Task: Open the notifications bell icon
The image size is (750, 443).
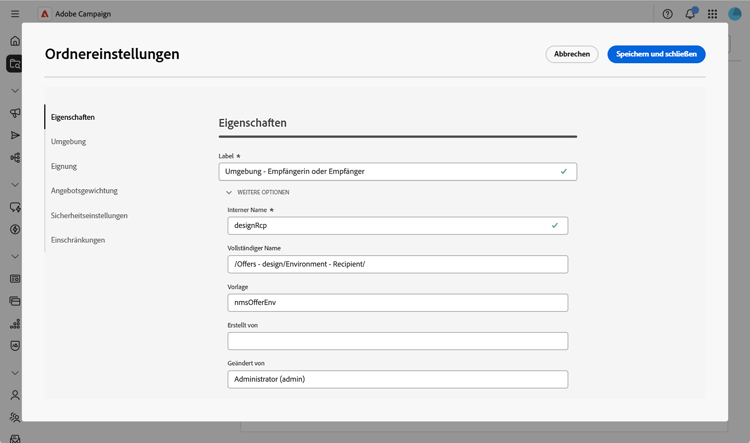Action: [x=690, y=14]
